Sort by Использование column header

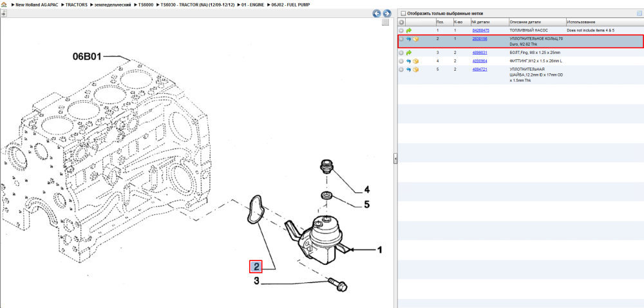click(x=605, y=22)
